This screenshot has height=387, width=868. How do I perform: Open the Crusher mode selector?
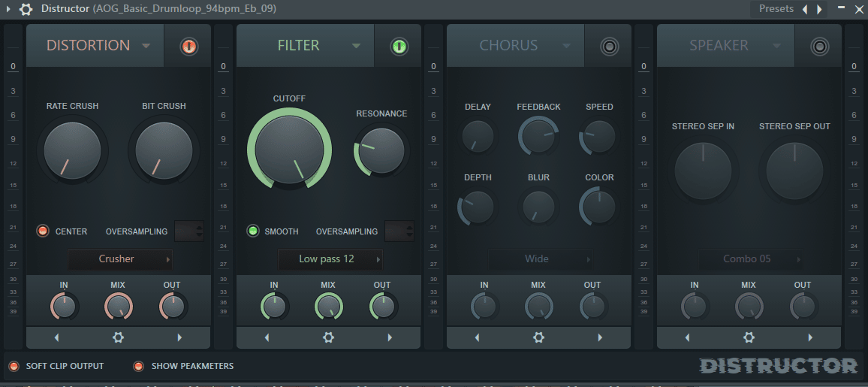coord(120,259)
